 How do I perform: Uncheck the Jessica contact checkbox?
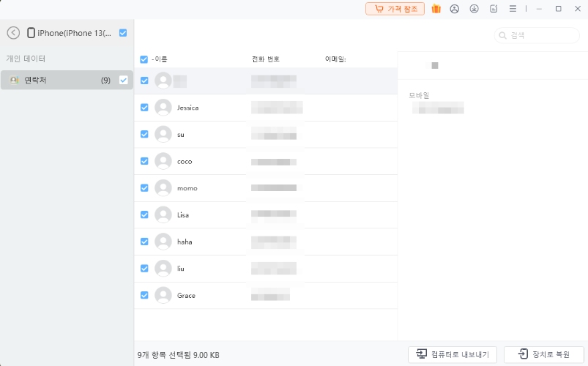(144, 108)
